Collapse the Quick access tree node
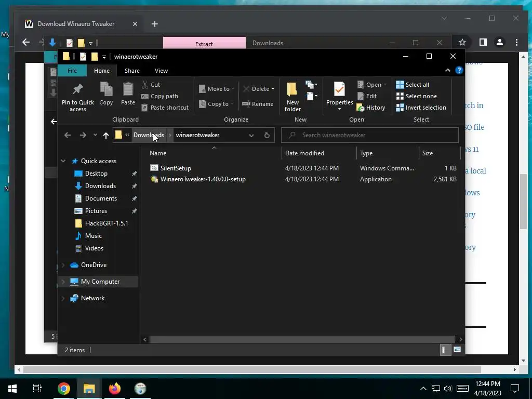The width and height of the screenshot is (532, 399). (x=63, y=161)
